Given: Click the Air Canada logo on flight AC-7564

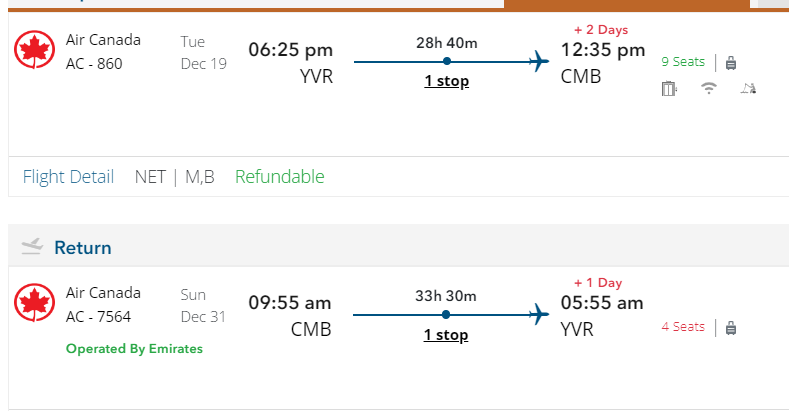Looking at the screenshot, I should pyautogui.click(x=36, y=303).
